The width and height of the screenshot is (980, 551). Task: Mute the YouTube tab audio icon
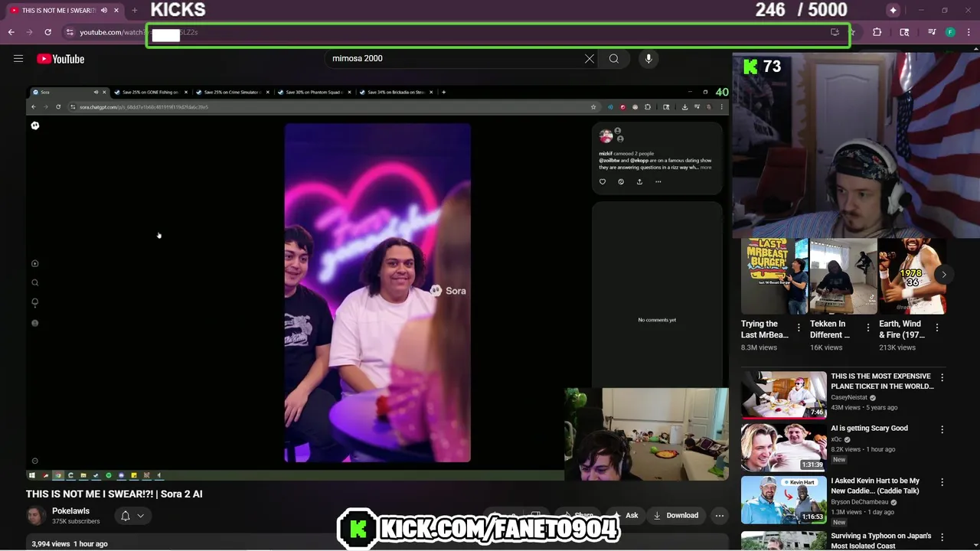[104, 10]
